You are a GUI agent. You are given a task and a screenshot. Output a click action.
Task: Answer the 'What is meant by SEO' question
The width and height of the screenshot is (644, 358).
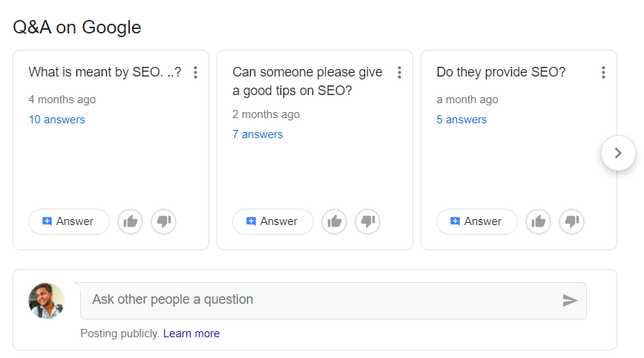pos(68,221)
